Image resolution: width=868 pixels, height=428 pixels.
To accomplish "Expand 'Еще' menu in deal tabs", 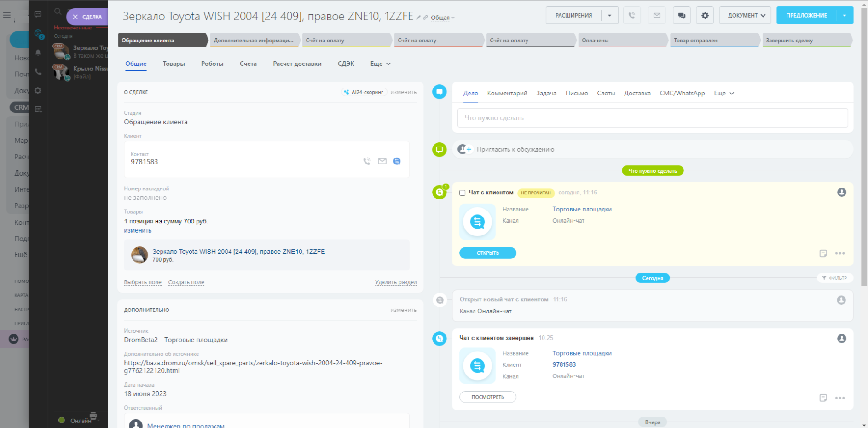I will [x=380, y=64].
